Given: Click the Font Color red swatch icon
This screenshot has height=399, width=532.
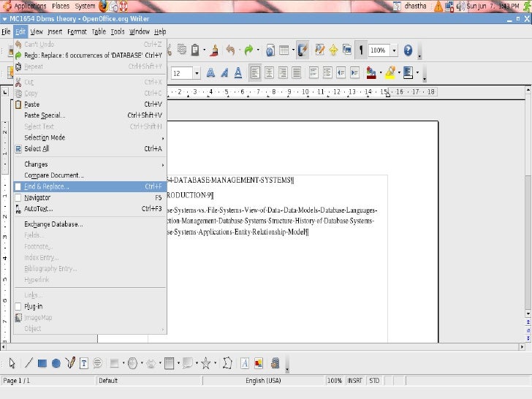Looking at the screenshot, I should click(x=371, y=72).
